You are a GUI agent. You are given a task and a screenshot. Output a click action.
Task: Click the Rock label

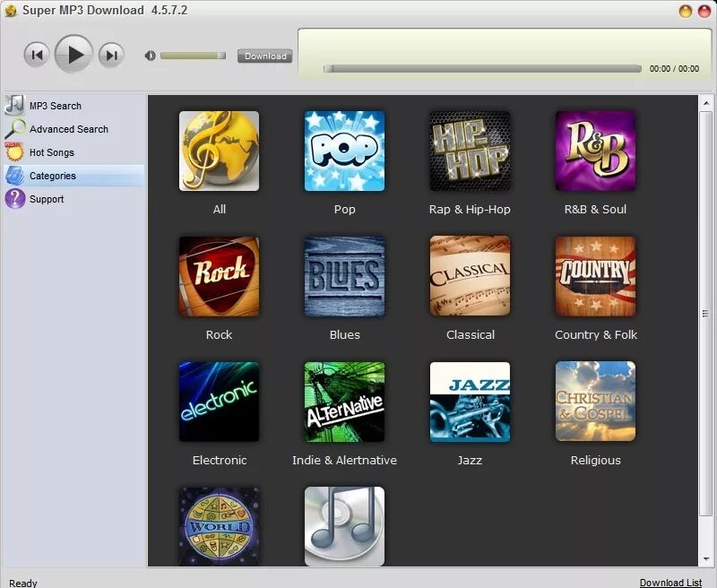(x=219, y=334)
